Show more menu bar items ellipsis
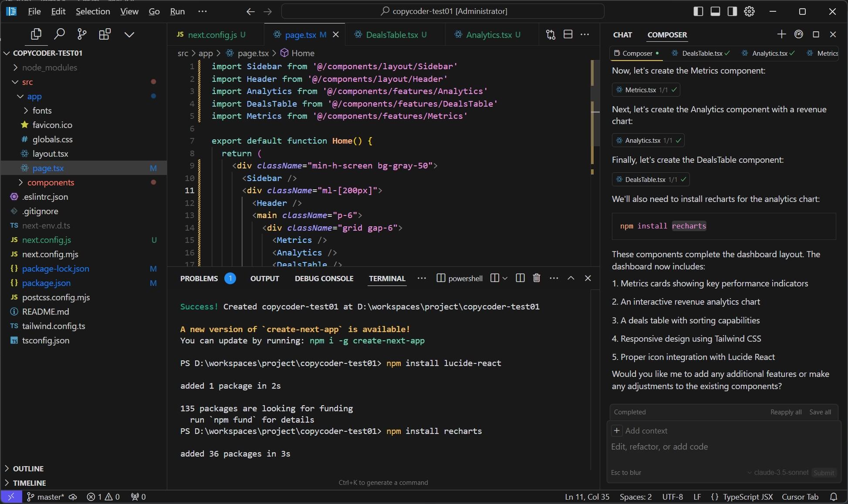Viewport: 848px width, 504px height. pos(202,11)
